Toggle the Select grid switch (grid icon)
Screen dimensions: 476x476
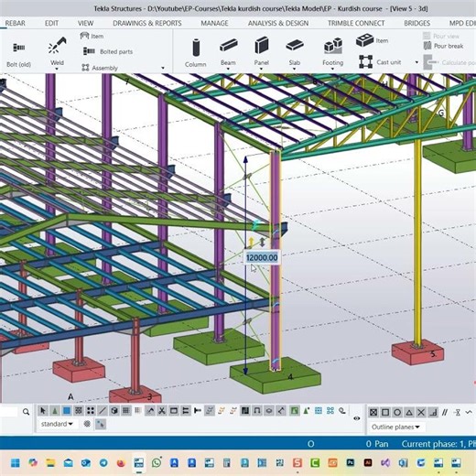click(x=126, y=411)
